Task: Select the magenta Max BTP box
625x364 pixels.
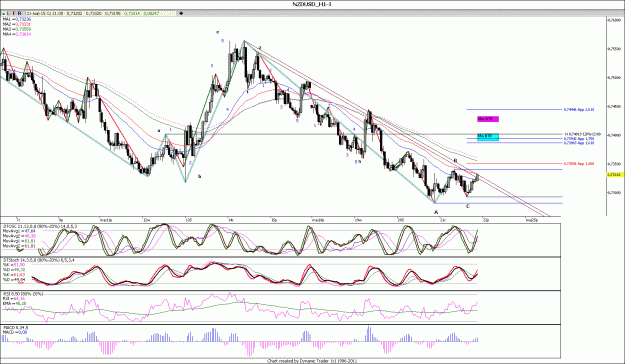Action: coord(488,119)
